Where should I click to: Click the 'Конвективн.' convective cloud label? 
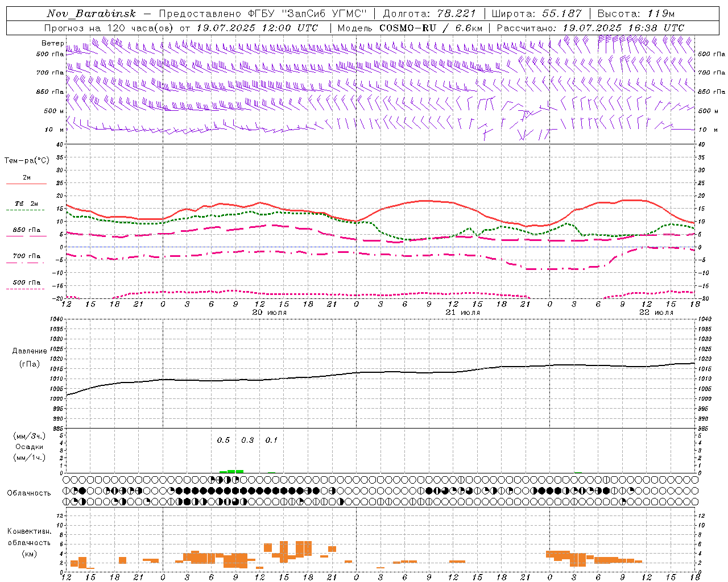coord(29,531)
